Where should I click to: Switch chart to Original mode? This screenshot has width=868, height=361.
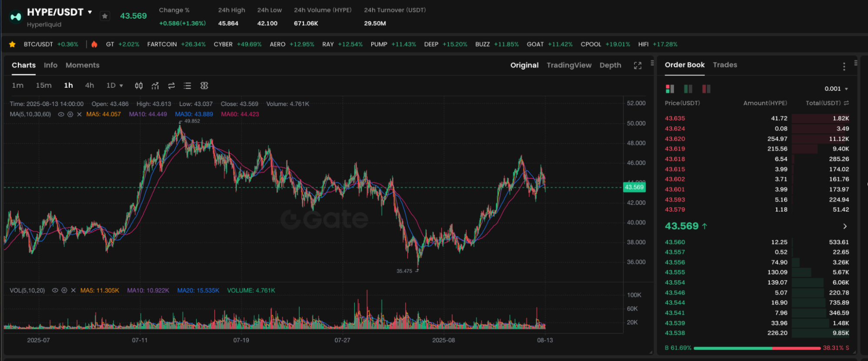tap(524, 65)
